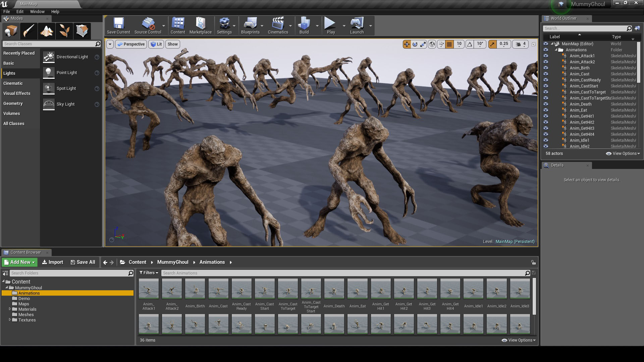The width and height of the screenshot is (644, 362).
Task: Open the Filters dropdown
Action: 149,273
